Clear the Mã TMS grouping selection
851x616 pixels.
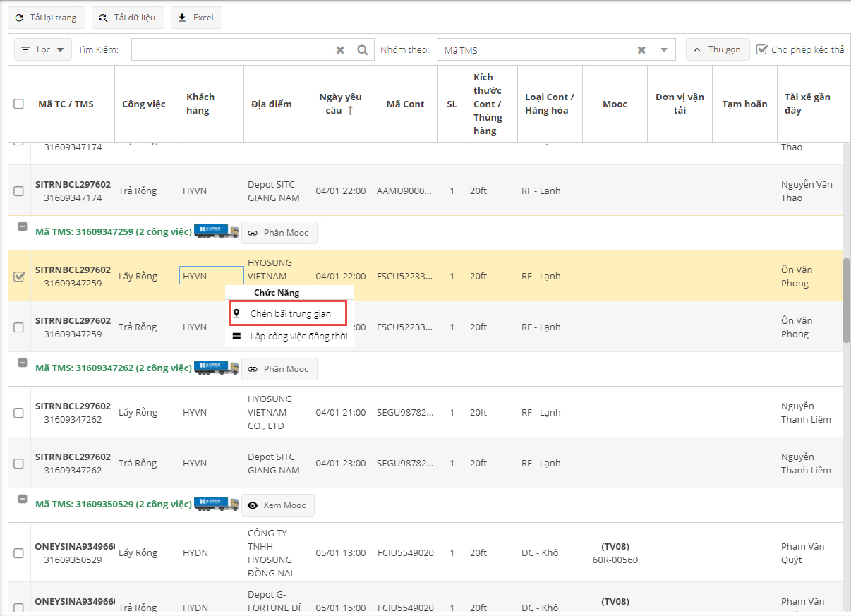641,50
